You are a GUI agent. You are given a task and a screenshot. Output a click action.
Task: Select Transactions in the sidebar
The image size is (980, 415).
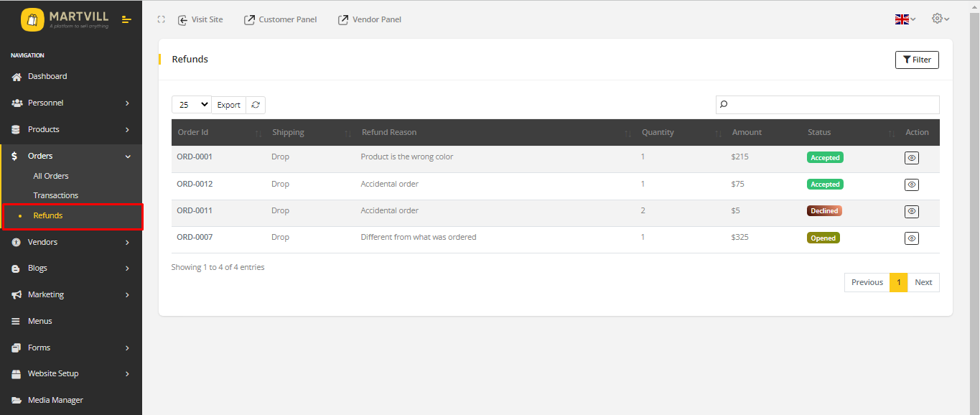pyautogui.click(x=56, y=195)
